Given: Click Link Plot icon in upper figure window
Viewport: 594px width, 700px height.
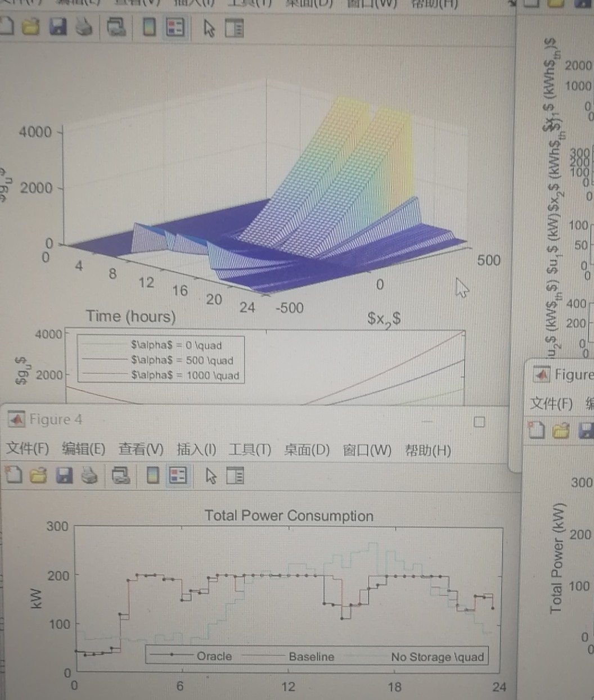Looking at the screenshot, I should pyautogui.click(x=116, y=28).
